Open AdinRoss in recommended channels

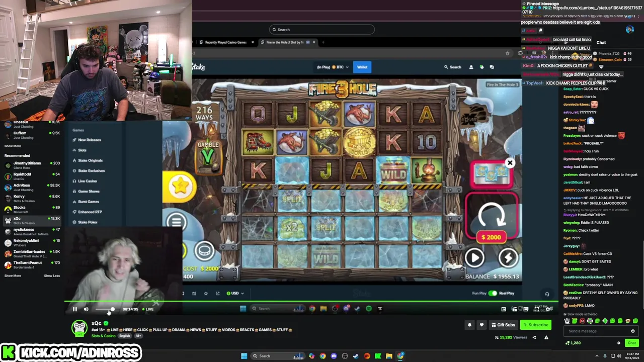pos(31,187)
